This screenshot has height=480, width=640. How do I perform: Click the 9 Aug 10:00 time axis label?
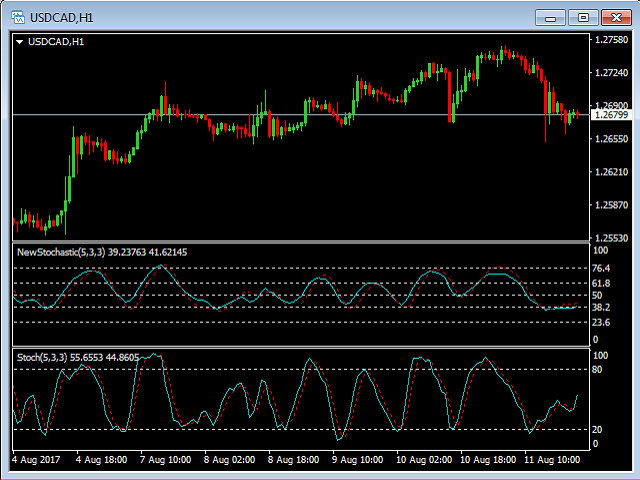[357, 460]
